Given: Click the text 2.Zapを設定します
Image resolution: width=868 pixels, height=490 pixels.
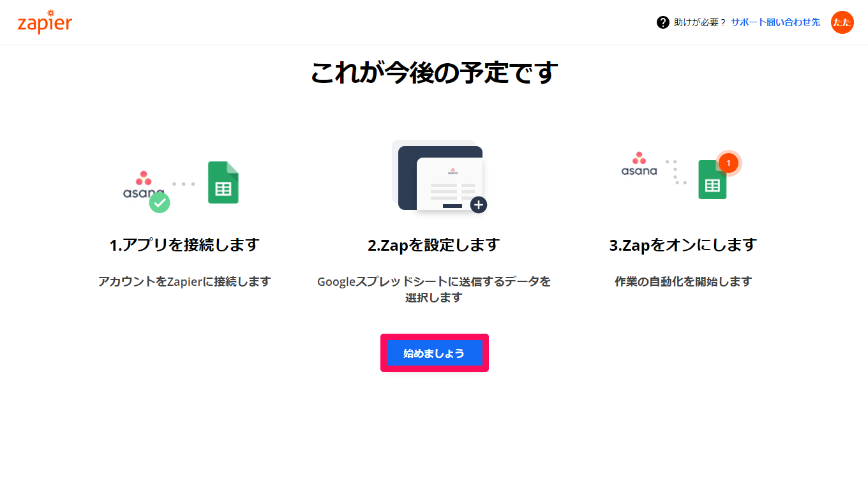Looking at the screenshot, I should pos(434,245).
